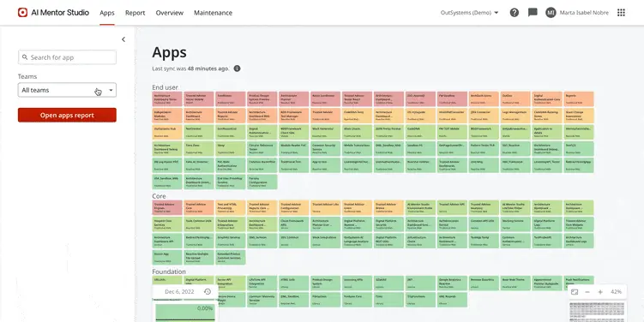Open the apps grid launcher icon
The height and width of the screenshot is (322, 644).
click(621, 12)
